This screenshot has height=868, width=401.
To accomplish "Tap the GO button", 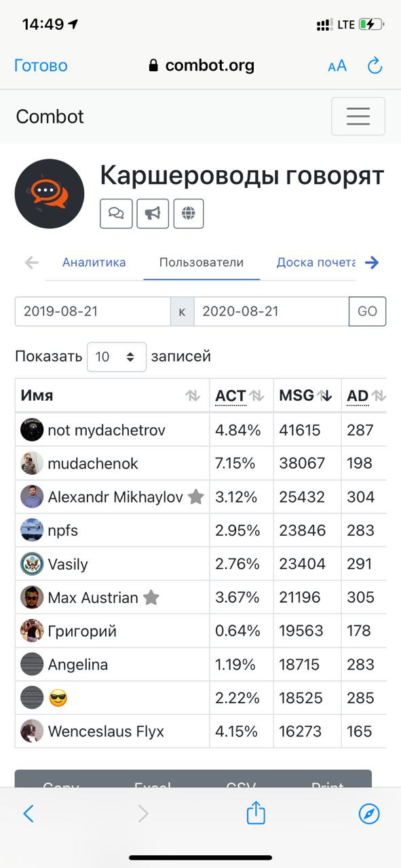I will pos(367,311).
